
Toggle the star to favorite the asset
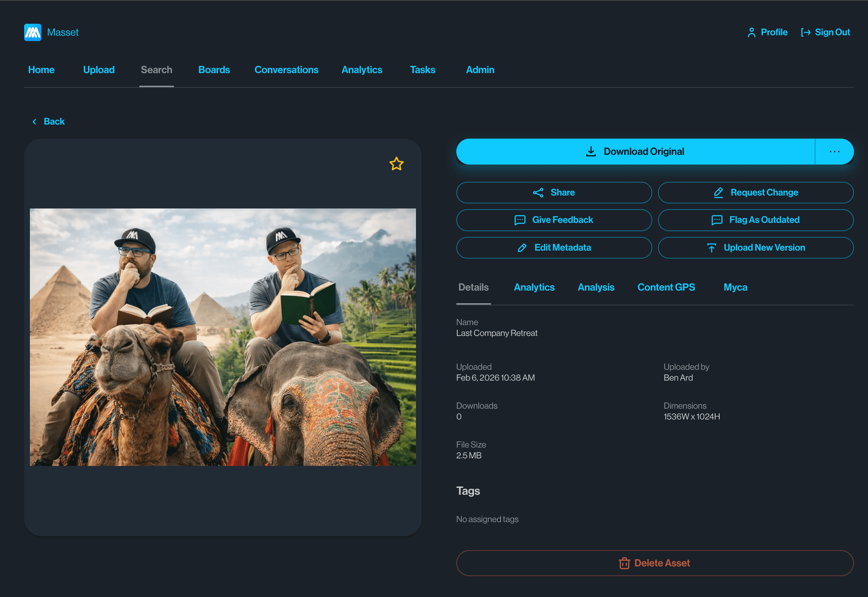(x=397, y=164)
